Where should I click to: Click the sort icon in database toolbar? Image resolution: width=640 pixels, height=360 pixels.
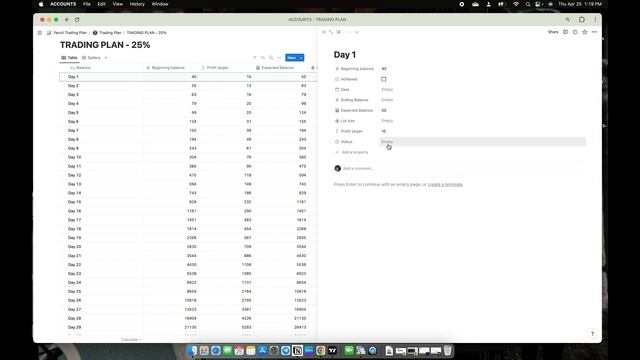coord(263,58)
